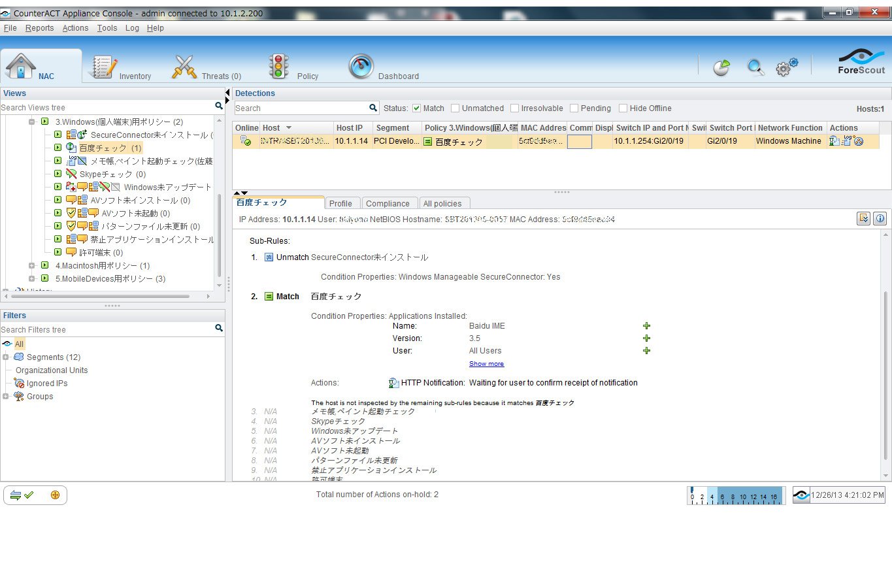Click the green arrows checkmark status icon
The height and width of the screenshot is (588, 892).
22,495
